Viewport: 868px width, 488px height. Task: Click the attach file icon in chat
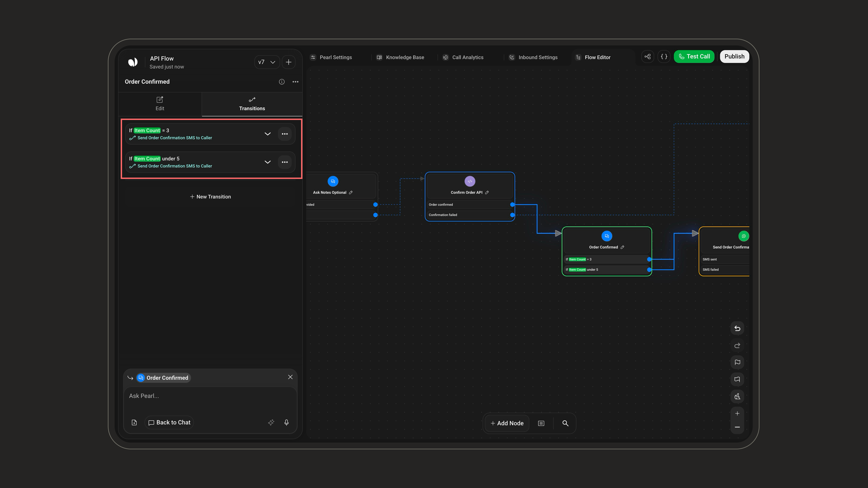click(x=134, y=423)
